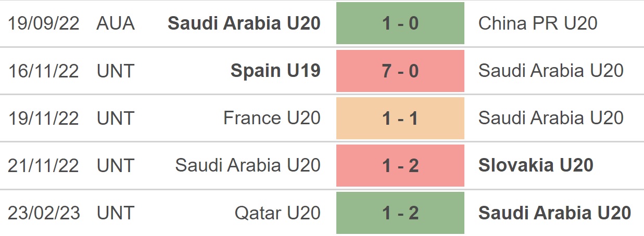Screen dimensions: 644x236
Task: Click bold Saudi Arabia U20 in first row
Action: tap(244, 23)
